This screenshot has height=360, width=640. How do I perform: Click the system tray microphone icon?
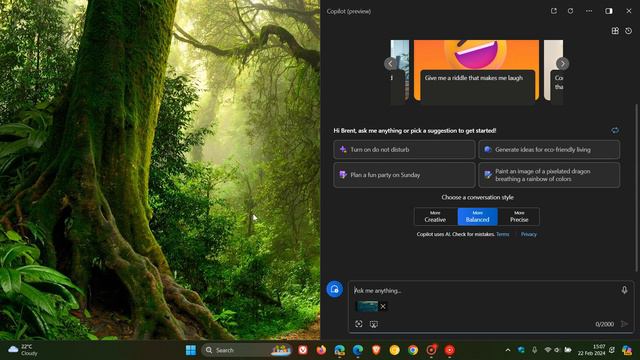(x=534, y=350)
